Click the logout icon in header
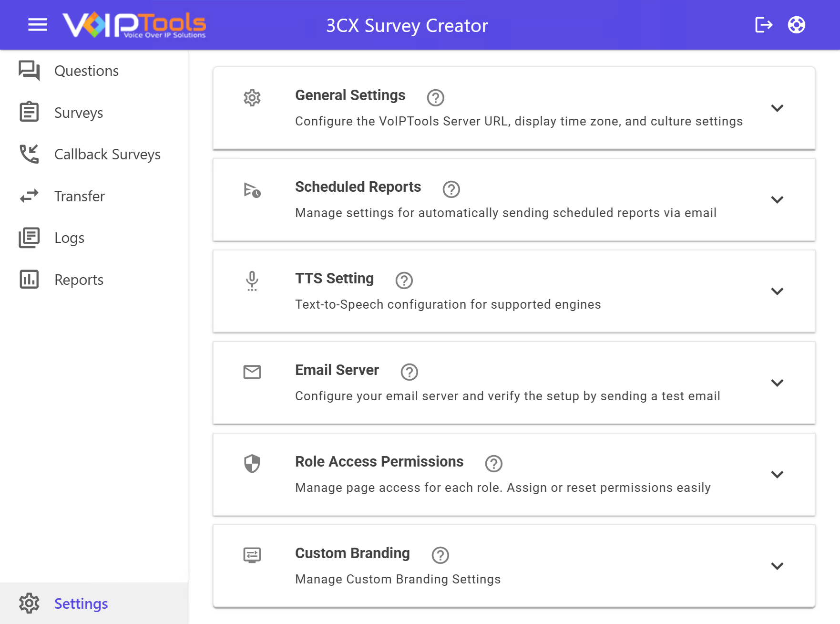This screenshot has height=624, width=840. [x=764, y=25]
